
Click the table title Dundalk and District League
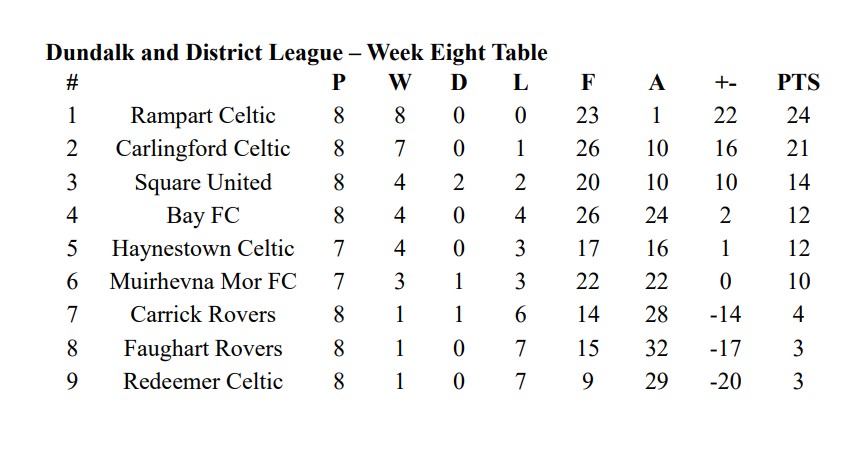tap(194, 53)
